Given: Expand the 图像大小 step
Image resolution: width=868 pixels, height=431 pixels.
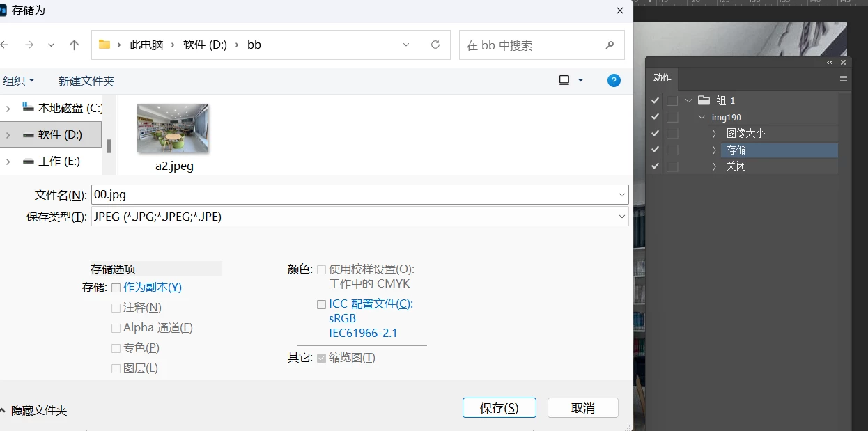Looking at the screenshot, I should tap(714, 134).
